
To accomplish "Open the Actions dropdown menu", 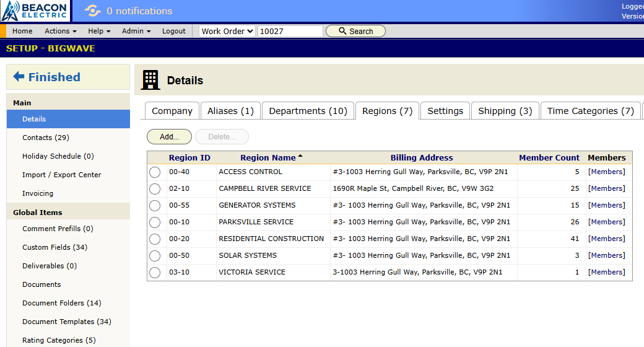I will [x=61, y=31].
